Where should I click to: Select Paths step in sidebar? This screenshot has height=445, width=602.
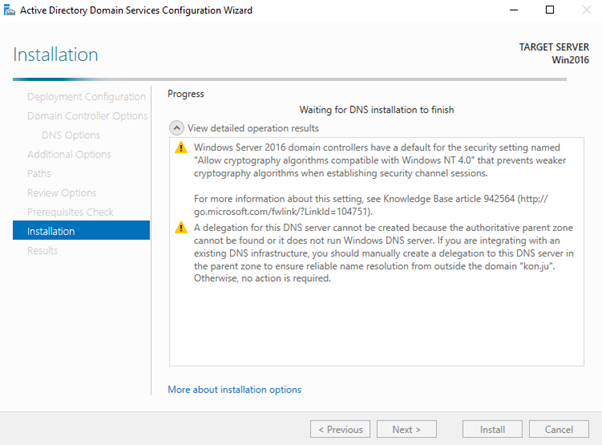[x=39, y=174]
